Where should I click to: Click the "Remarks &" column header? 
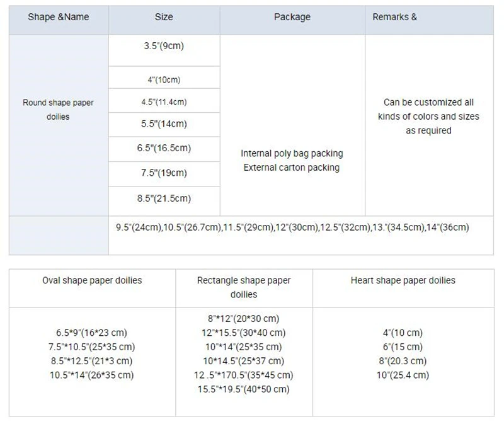pos(394,18)
